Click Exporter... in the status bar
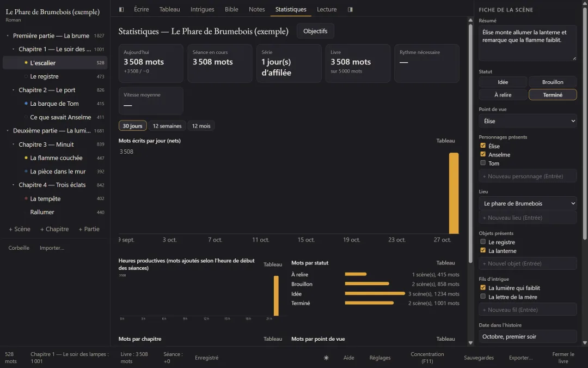 pos(521,358)
